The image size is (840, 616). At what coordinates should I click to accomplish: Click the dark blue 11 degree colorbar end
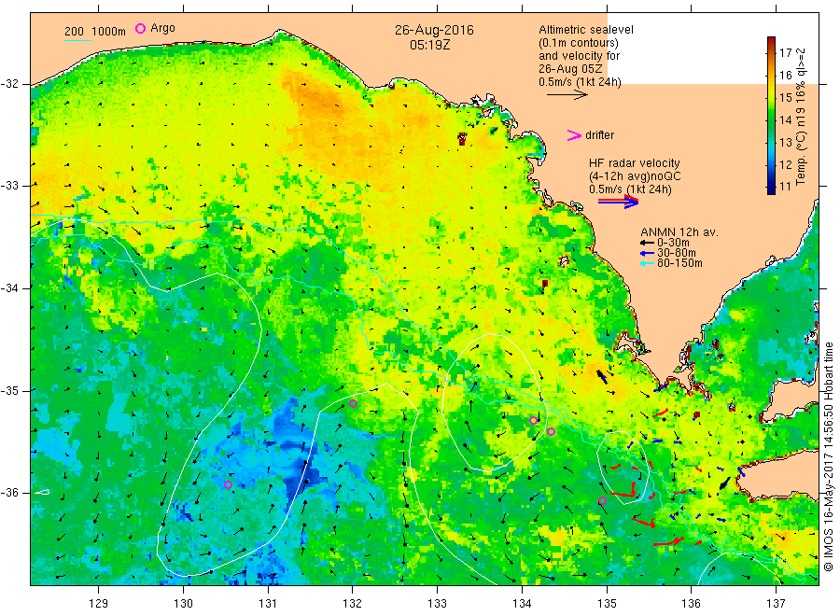pyautogui.click(x=771, y=189)
